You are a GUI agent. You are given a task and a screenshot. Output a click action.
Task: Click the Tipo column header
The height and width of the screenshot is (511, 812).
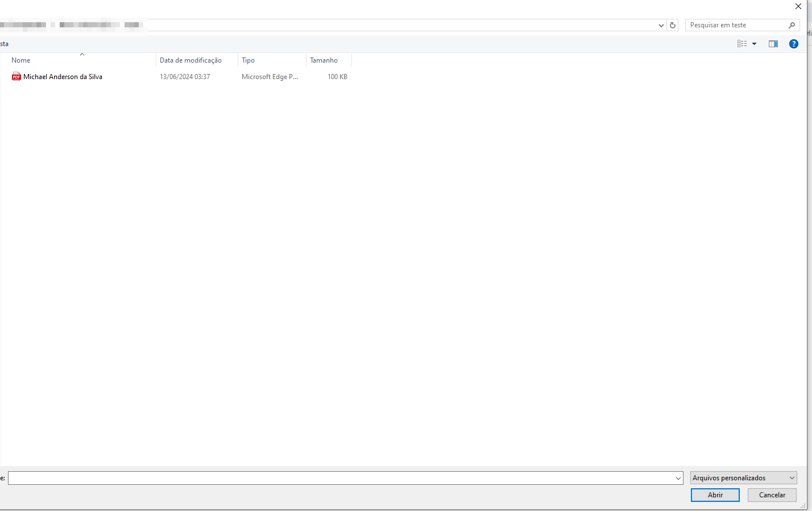pyautogui.click(x=248, y=60)
